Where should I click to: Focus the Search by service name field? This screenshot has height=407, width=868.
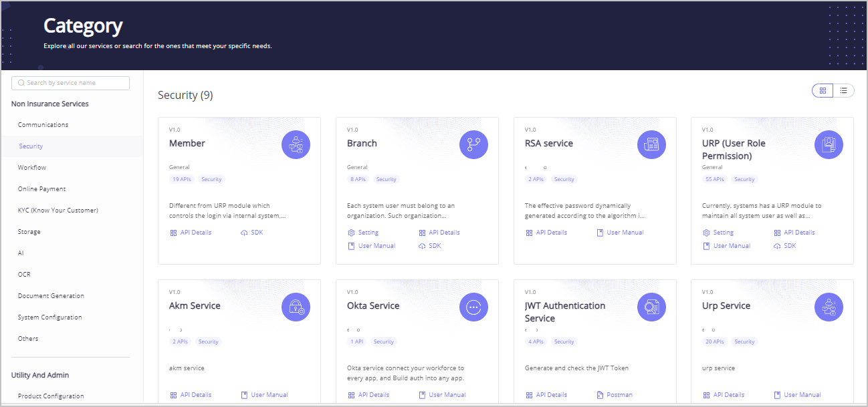[70, 83]
